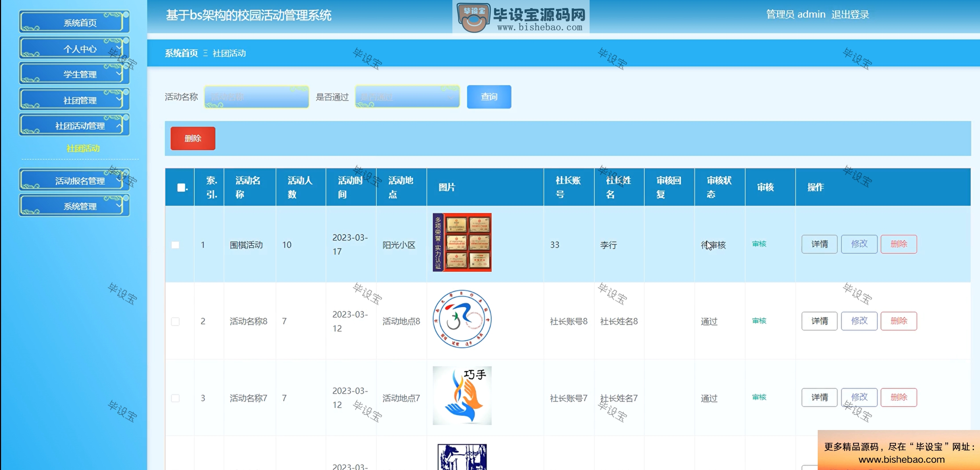Click the 审核 link for 活动名称8
Screen dimensions: 980x470
pyautogui.click(x=759, y=321)
